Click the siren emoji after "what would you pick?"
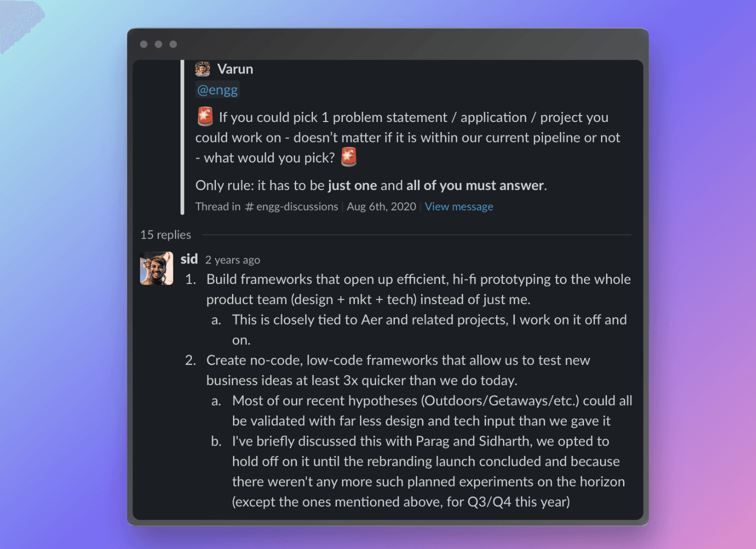Screen dimensions: 756x549 (x=348, y=157)
